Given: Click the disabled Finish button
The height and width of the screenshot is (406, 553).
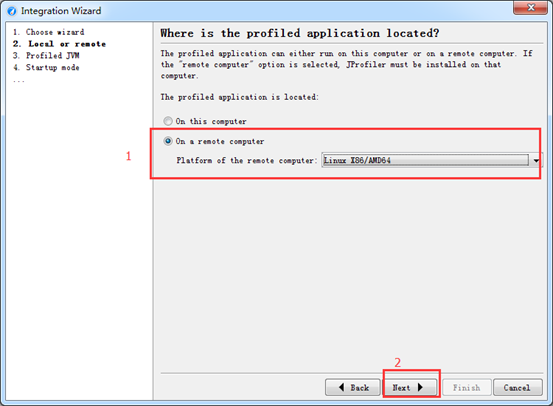Looking at the screenshot, I should (467, 388).
